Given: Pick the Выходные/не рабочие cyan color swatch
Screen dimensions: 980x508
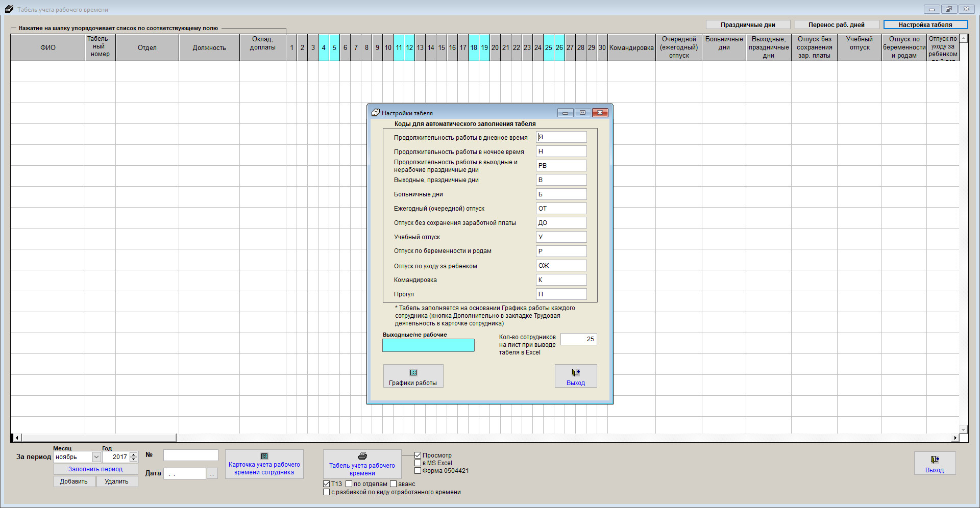Looking at the screenshot, I should click(x=428, y=345).
